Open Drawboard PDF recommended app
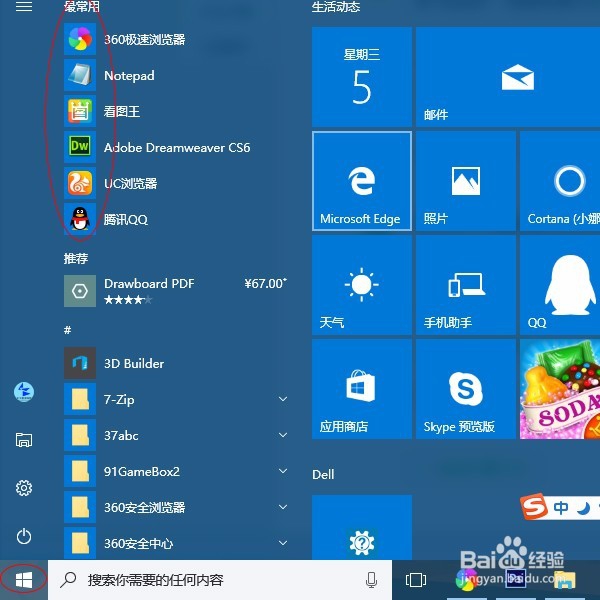 [x=176, y=291]
